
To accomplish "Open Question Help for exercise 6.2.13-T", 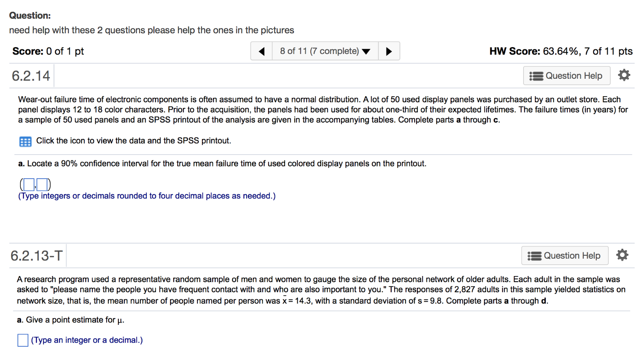I will [x=565, y=255].
